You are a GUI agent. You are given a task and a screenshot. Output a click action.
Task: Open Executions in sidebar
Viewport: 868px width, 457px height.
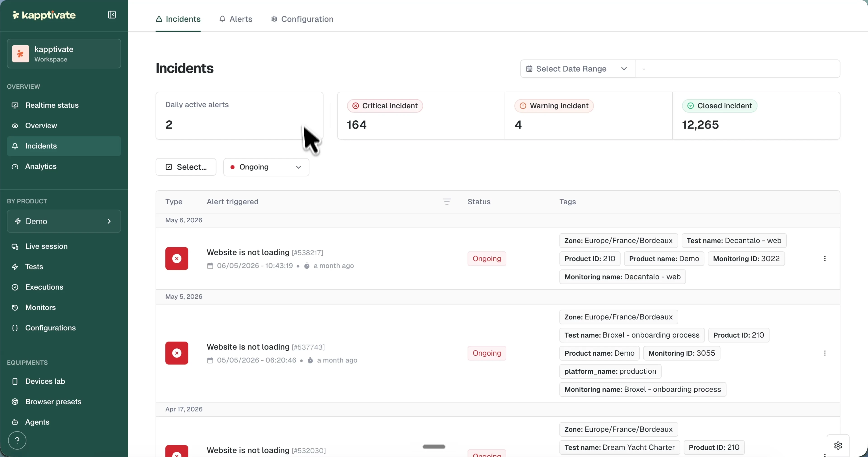click(x=64, y=287)
